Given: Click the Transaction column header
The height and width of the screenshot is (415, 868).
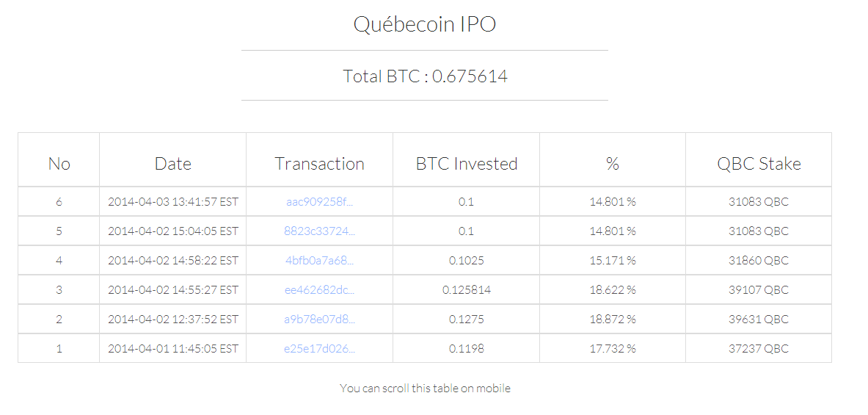Looking at the screenshot, I should 319,164.
